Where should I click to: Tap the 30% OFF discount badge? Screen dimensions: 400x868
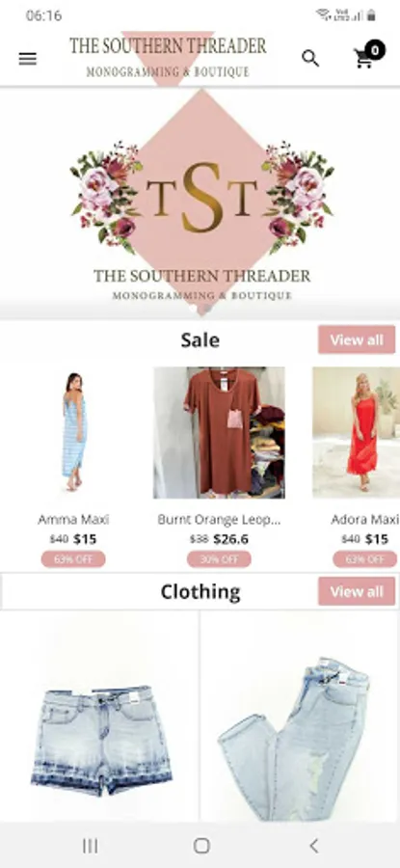(x=219, y=559)
